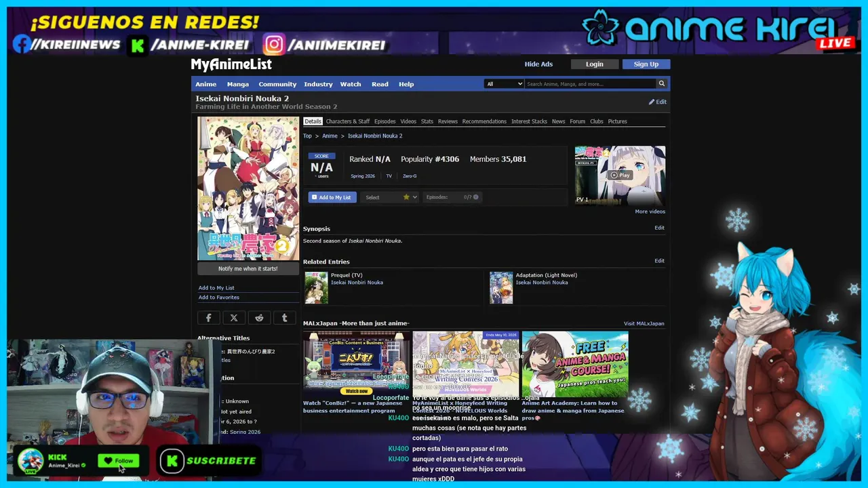This screenshot has height=488, width=868.
Task: Click Edit next to Synopsis
Action: click(659, 228)
